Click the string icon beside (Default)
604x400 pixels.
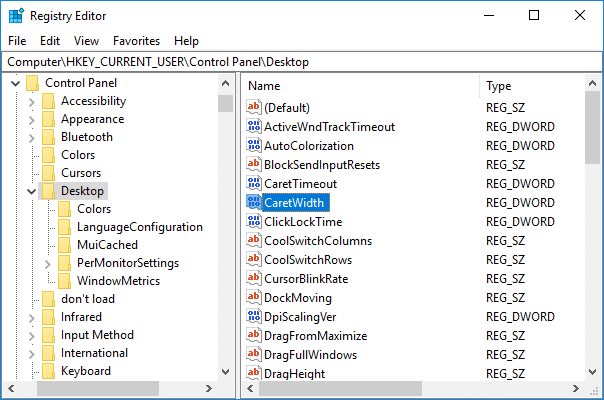253,108
